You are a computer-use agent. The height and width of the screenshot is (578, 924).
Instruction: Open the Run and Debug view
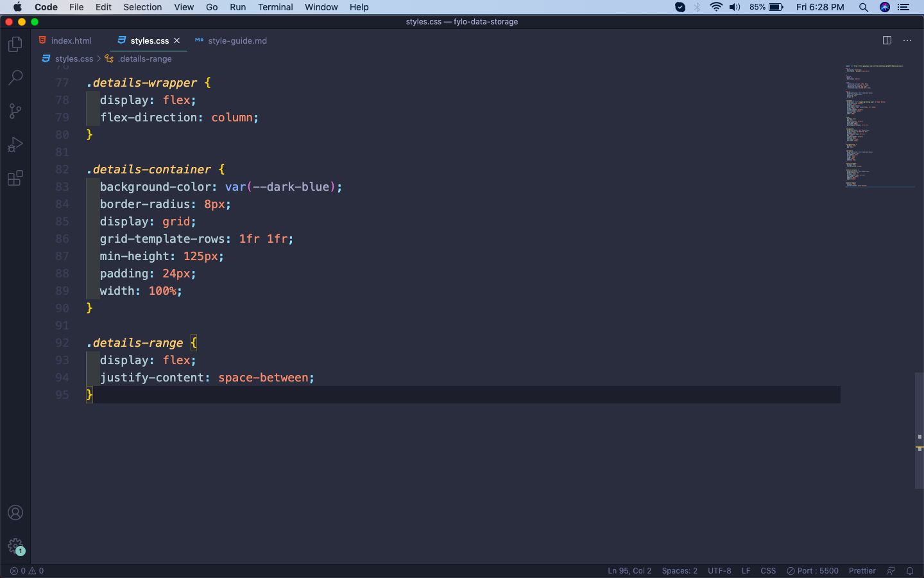click(15, 144)
